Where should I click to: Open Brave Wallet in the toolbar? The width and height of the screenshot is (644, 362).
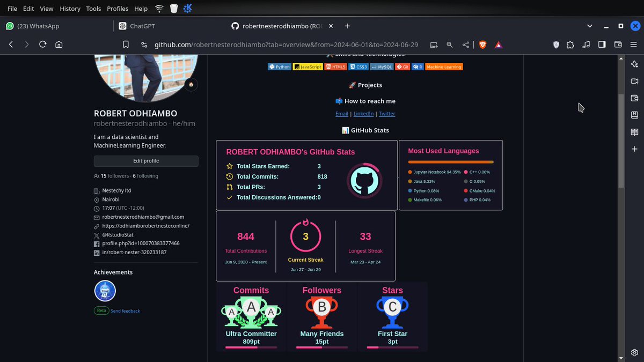618,45
